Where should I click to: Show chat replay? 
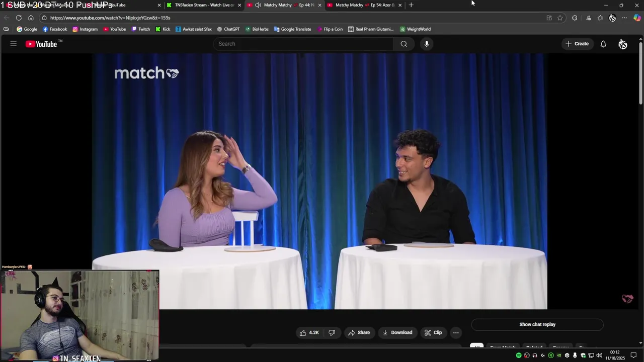(537, 324)
